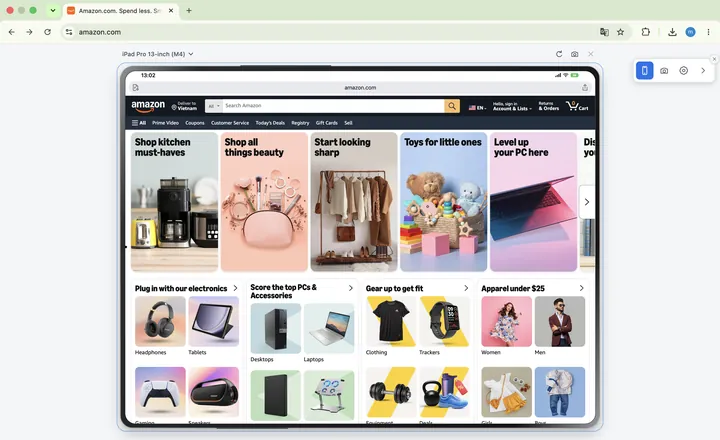Open the All search category dropdown
The height and width of the screenshot is (440, 720).
pyautogui.click(x=214, y=106)
